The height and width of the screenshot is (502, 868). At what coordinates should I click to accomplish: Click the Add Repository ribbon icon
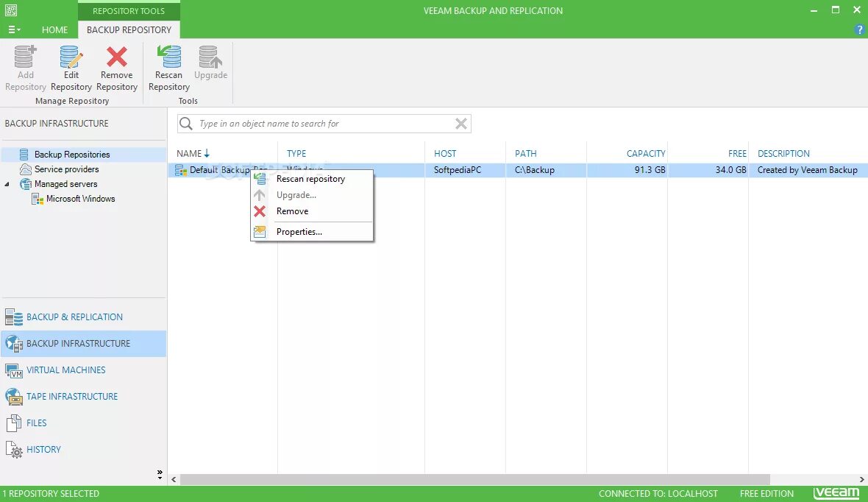pyautogui.click(x=26, y=57)
